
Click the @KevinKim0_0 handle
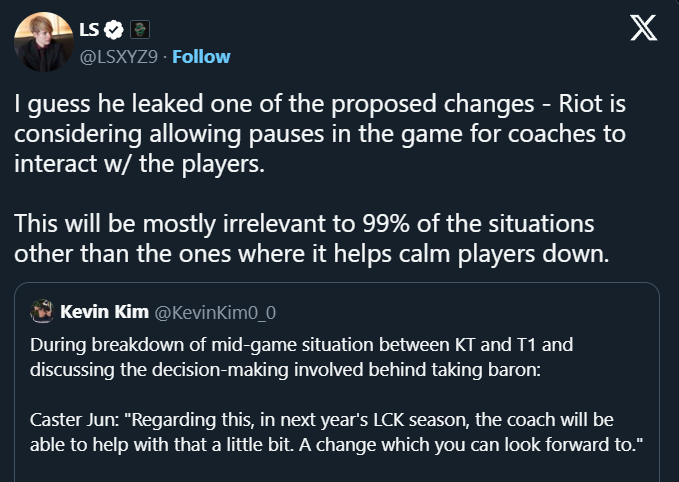(211, 313)
